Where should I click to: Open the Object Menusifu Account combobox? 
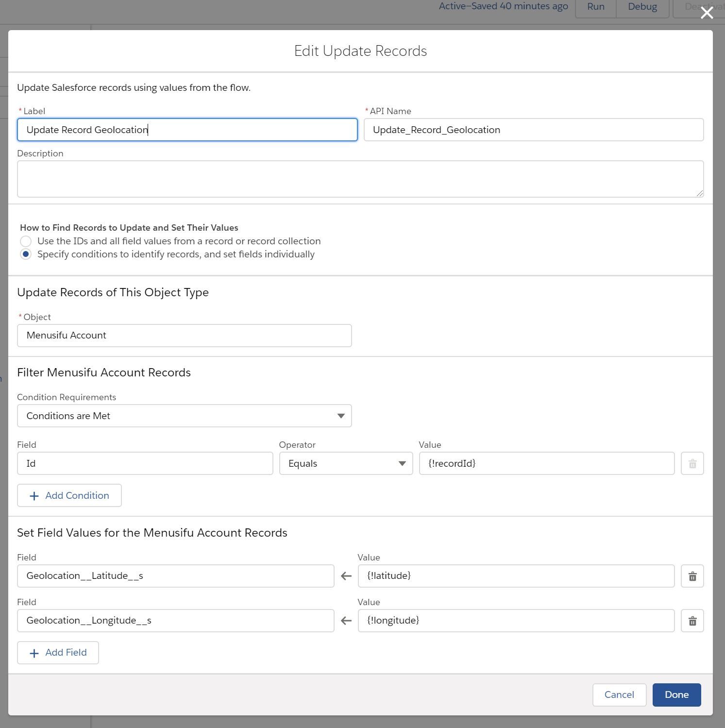click(x=185, y=336)
